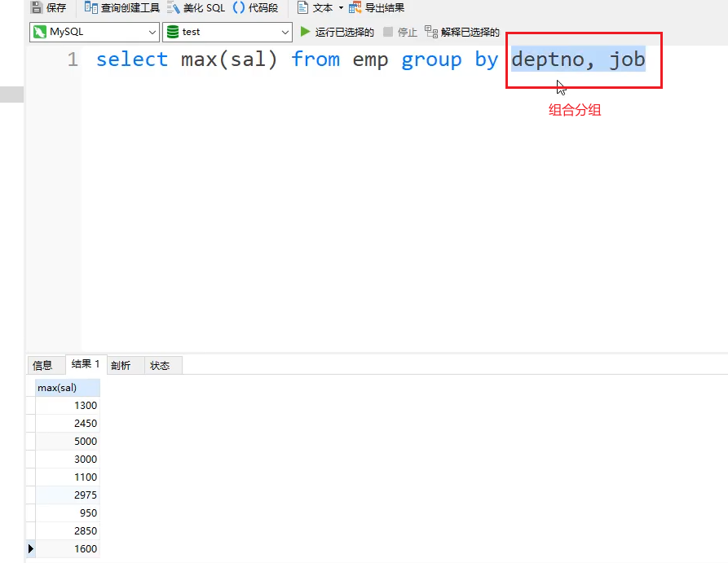
Task: Open the Code Snippet (代码段) panel
Action: (255, 7)
